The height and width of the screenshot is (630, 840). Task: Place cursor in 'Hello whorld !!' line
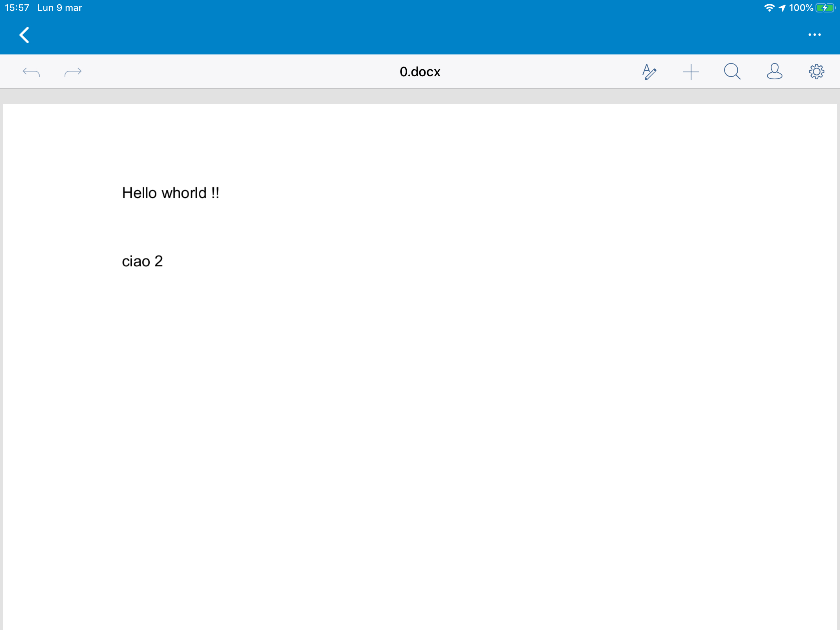171,193
